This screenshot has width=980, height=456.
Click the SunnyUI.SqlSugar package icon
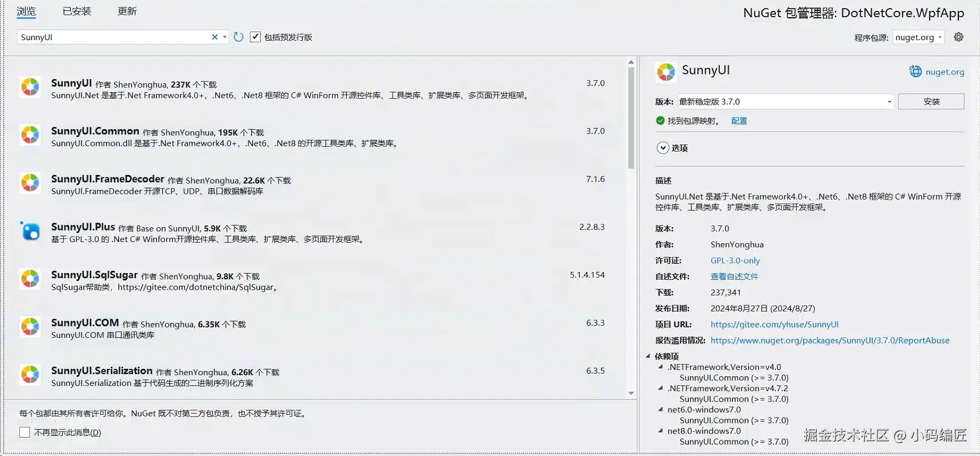pos(30,279)
